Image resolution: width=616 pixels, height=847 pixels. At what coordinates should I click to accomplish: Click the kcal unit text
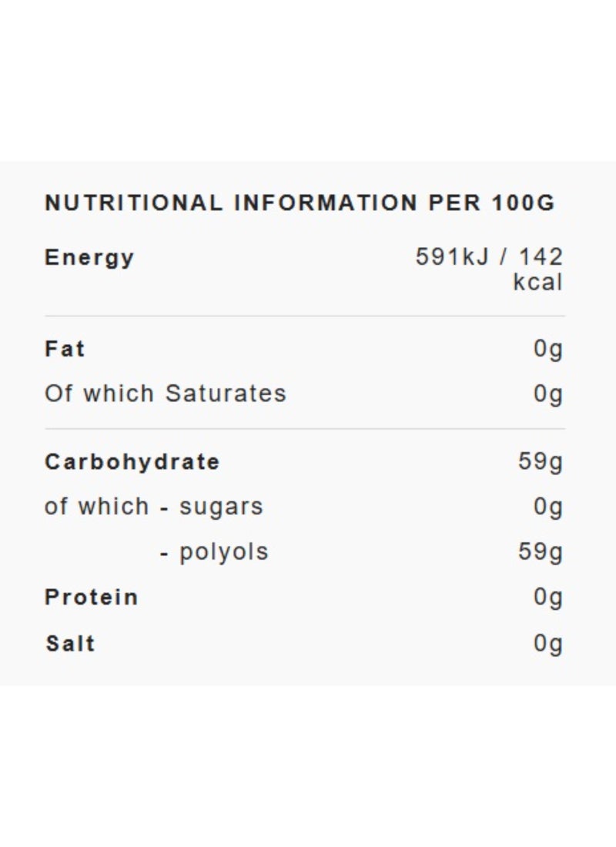pos(537,282)
